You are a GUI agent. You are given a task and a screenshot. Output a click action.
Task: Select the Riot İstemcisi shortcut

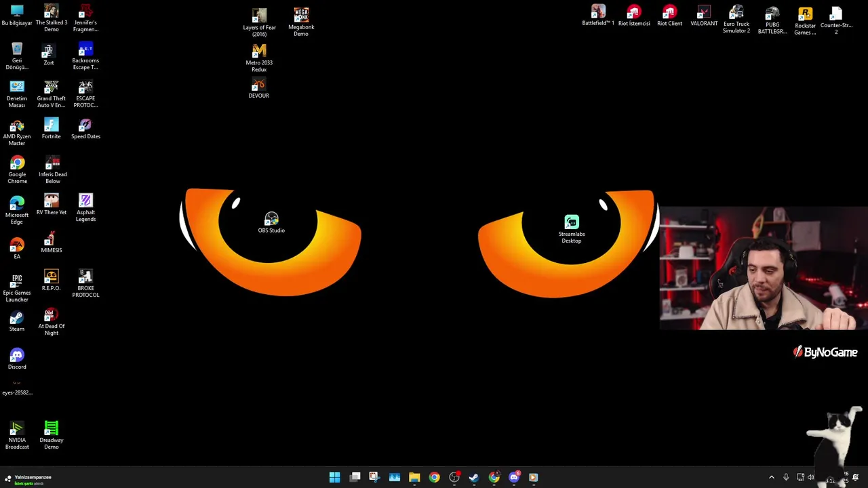click(x=634, y=16)
